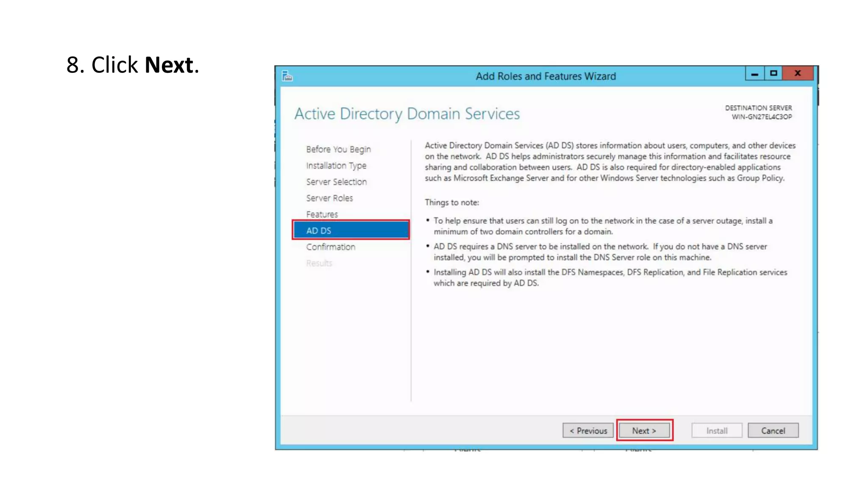This screenshot has width=868, height=488.
Task: Minimize the Add Roles wizard window
Action: click(754, 74)
